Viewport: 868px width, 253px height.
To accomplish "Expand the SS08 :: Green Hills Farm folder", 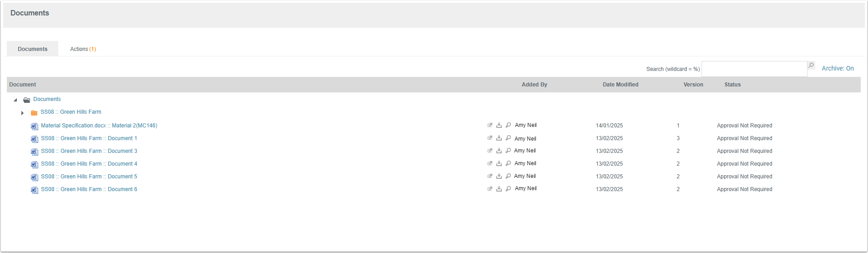I will [x=22, y=112].
